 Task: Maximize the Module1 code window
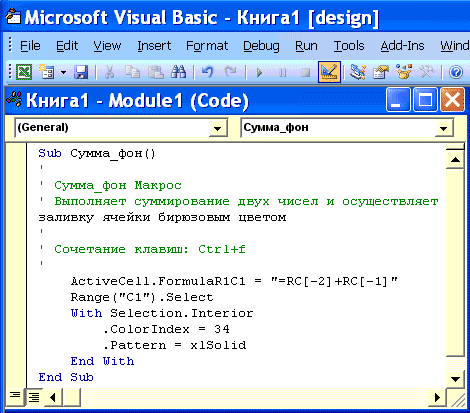pos(425,100)
